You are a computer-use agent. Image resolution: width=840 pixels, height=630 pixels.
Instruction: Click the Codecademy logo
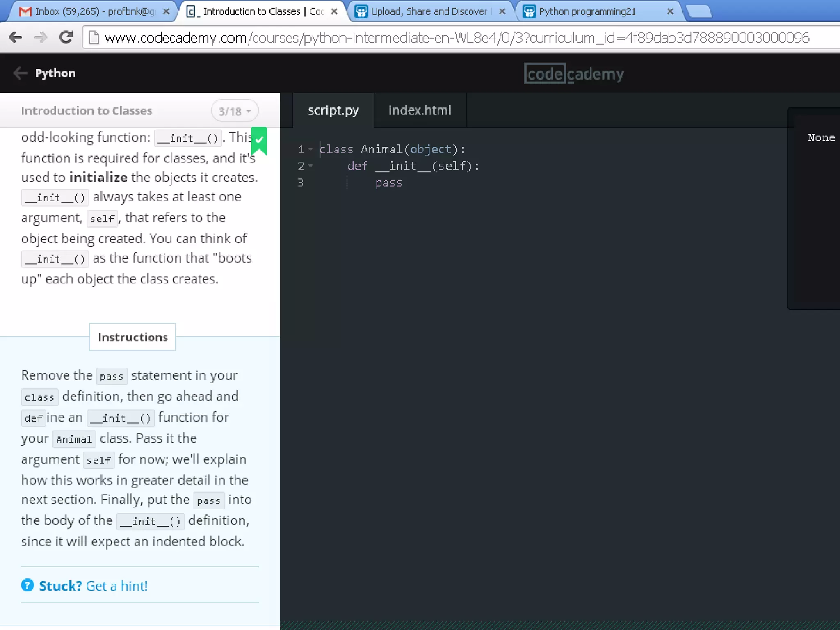pyautogui.click(x=574, y=74)
